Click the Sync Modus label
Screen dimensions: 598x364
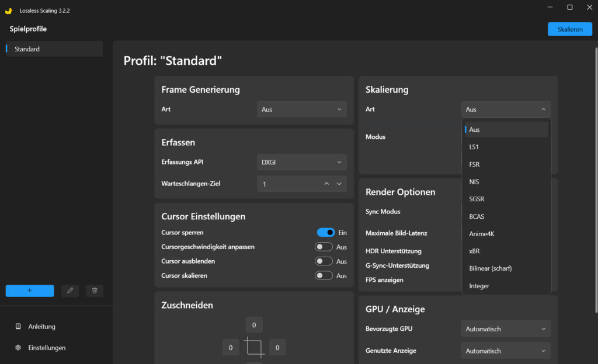pyautogui.click(x=383, y=211)
